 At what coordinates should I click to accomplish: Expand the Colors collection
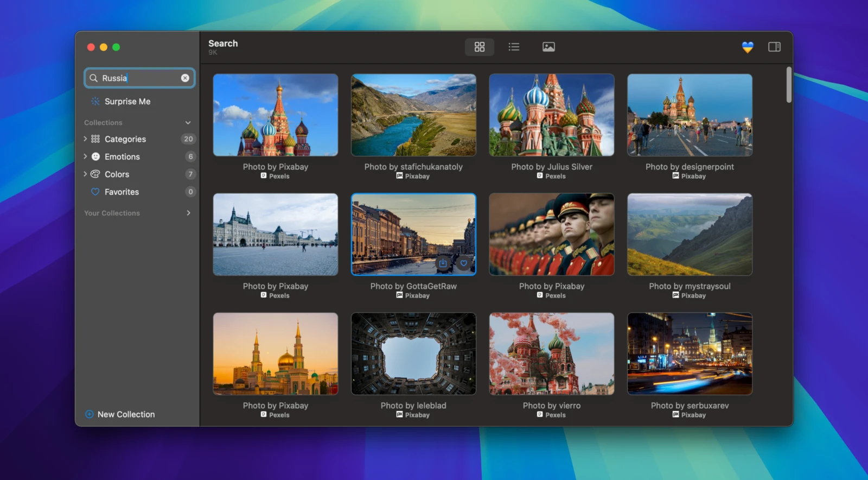pos(85,174)
